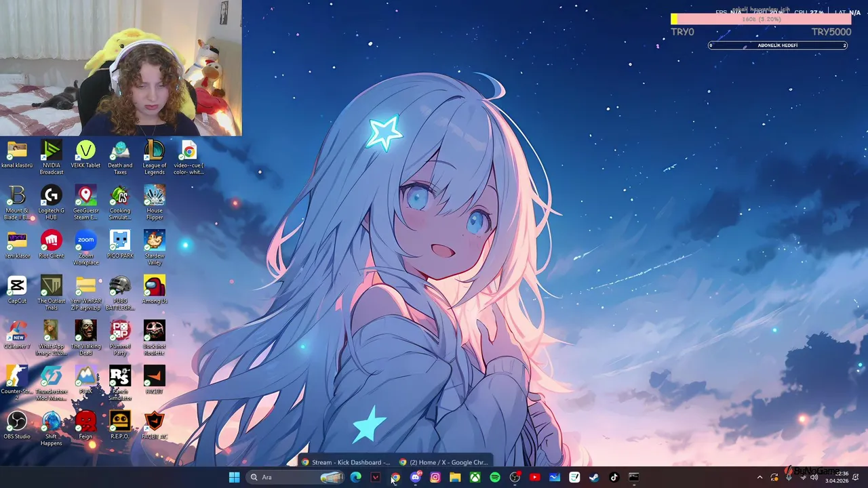
Task: Select the video--cue Chrome file icon
Action: point(189,157)
